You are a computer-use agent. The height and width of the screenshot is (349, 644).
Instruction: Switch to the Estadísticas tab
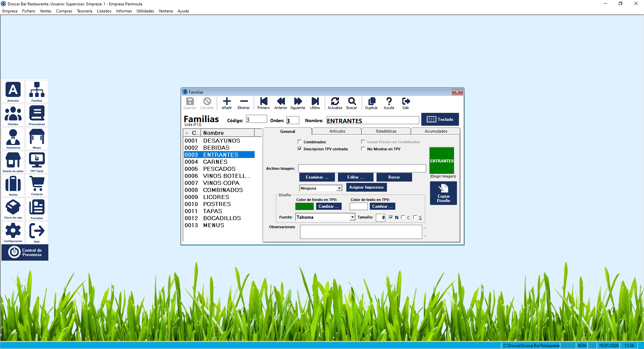click(x=386, y=131)
